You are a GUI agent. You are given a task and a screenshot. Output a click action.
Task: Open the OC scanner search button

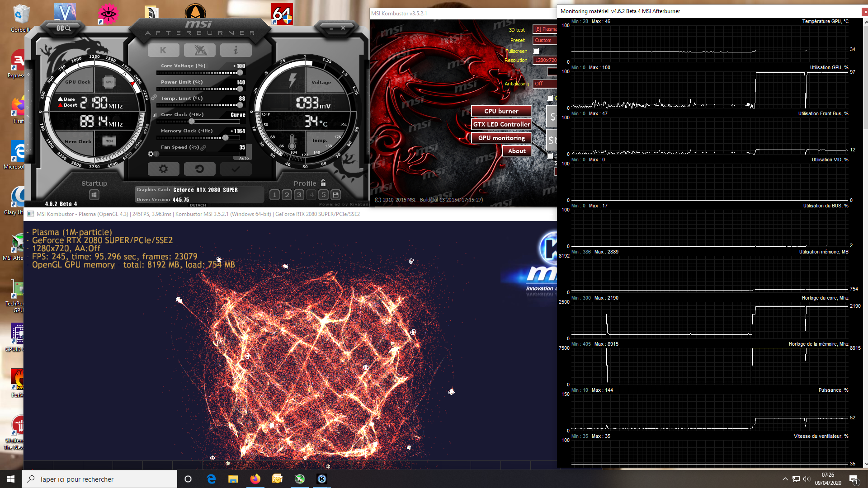(64, 28)
